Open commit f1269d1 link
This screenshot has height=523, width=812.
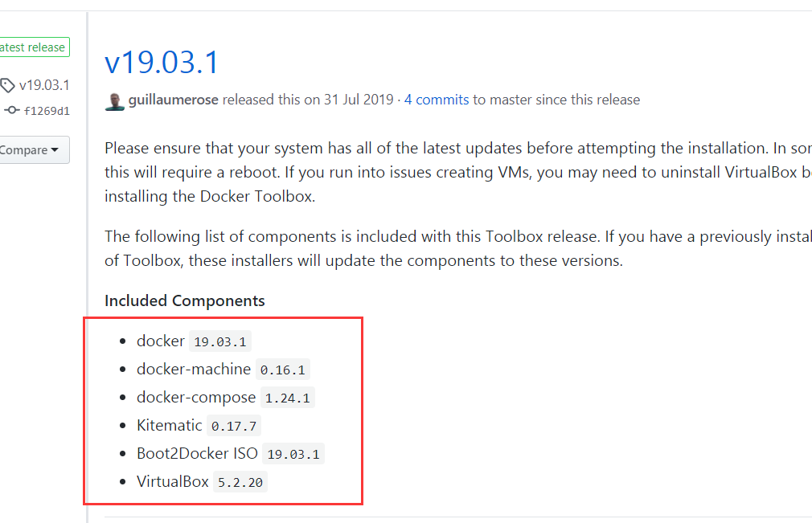[x=47, y=111]
